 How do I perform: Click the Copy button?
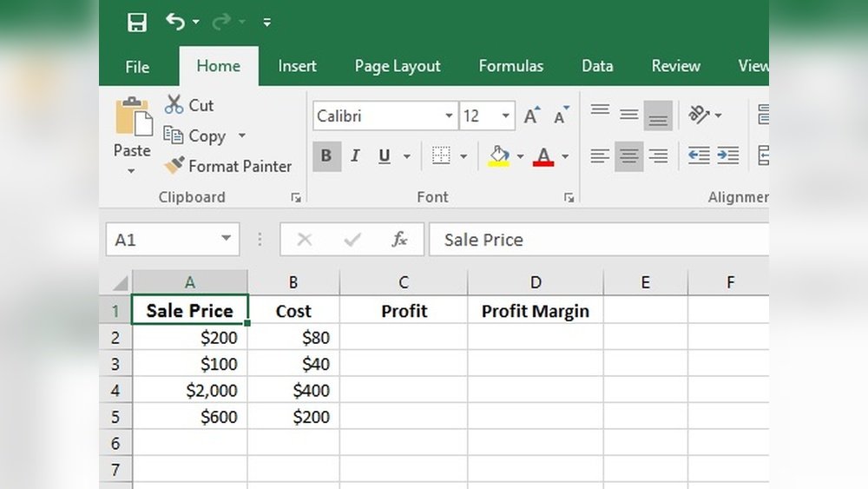(x=194, y=135)
